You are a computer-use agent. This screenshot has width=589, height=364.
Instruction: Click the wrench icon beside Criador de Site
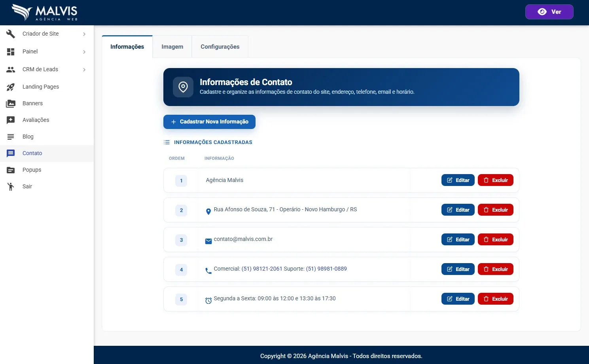click(x=11, y=34)
